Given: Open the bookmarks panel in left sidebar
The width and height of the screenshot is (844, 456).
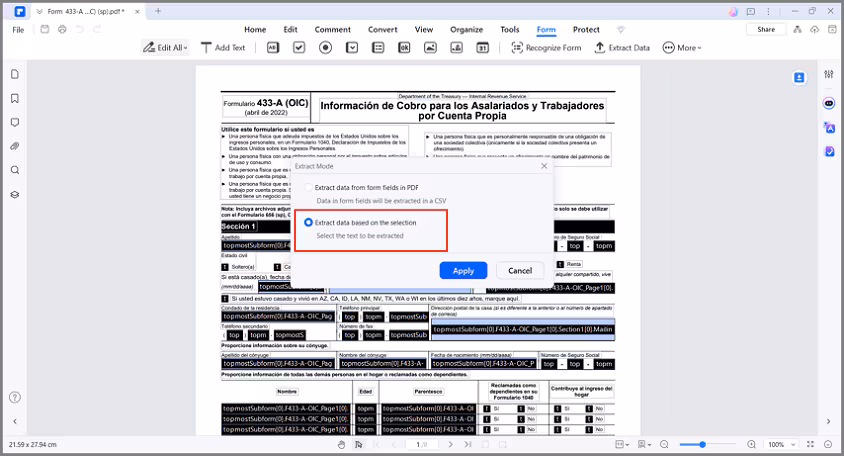Looking at the screenshot, I should 15,99.
